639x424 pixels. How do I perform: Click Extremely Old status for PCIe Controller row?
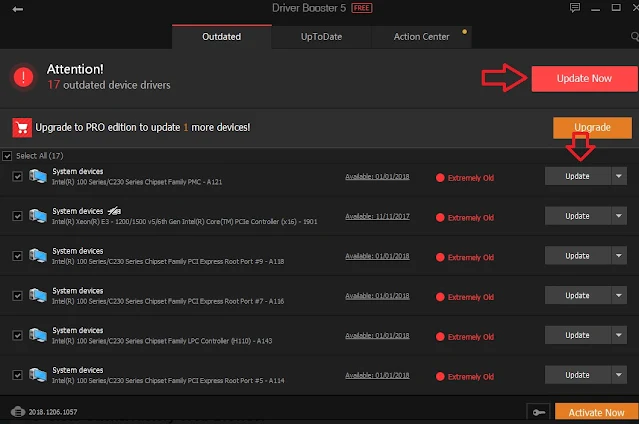coord(465,218)
